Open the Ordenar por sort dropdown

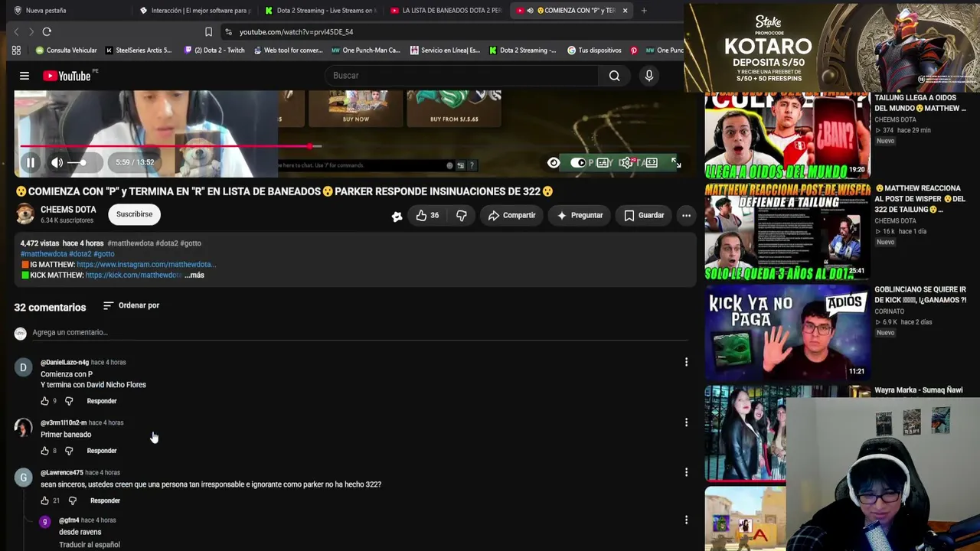(x=131, y=305)
